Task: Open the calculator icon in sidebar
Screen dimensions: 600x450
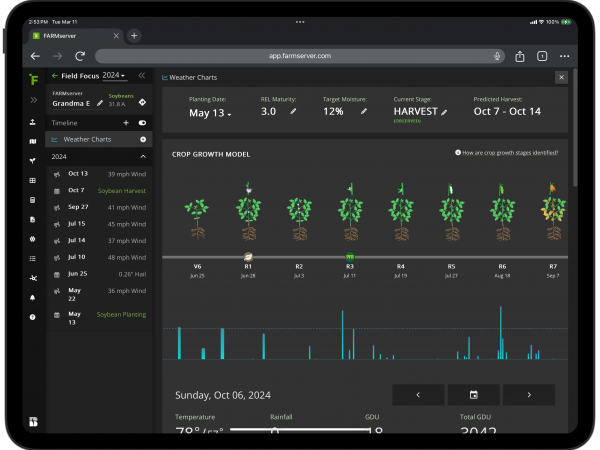Action: tap(33, 200)
